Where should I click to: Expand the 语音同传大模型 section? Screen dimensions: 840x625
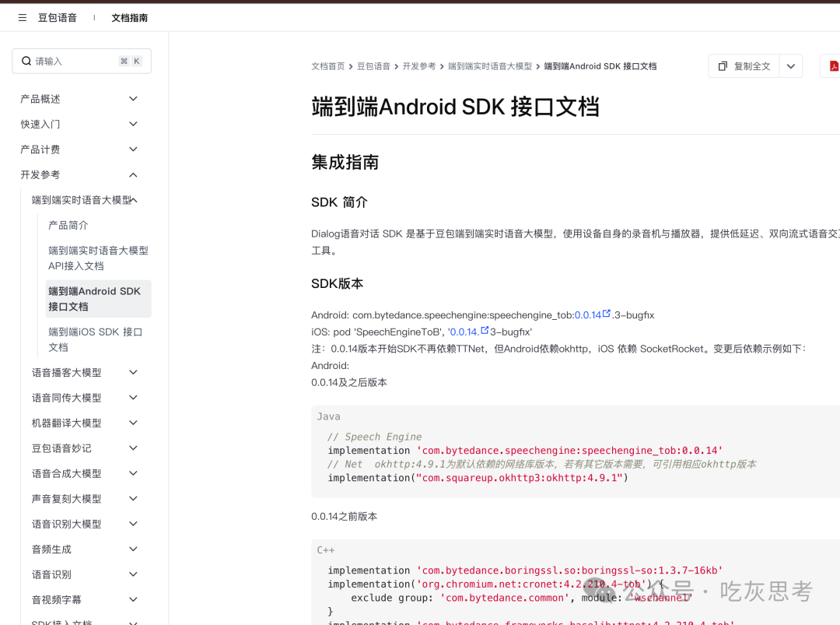[134, 397]
